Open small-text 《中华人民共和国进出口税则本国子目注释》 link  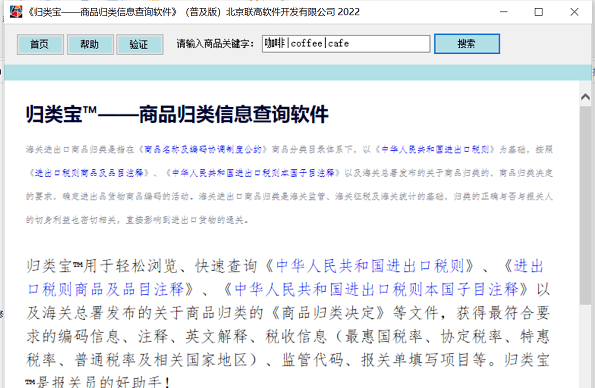click(253, 173)
